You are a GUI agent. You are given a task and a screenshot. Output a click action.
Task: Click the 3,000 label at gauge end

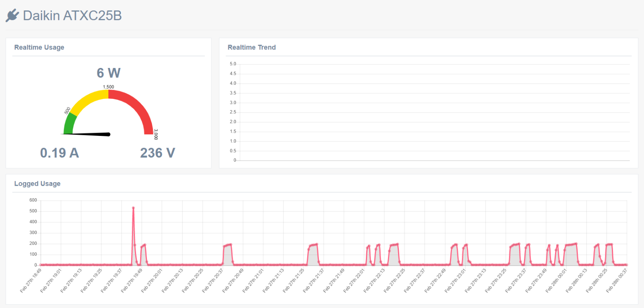coord(156,134)
